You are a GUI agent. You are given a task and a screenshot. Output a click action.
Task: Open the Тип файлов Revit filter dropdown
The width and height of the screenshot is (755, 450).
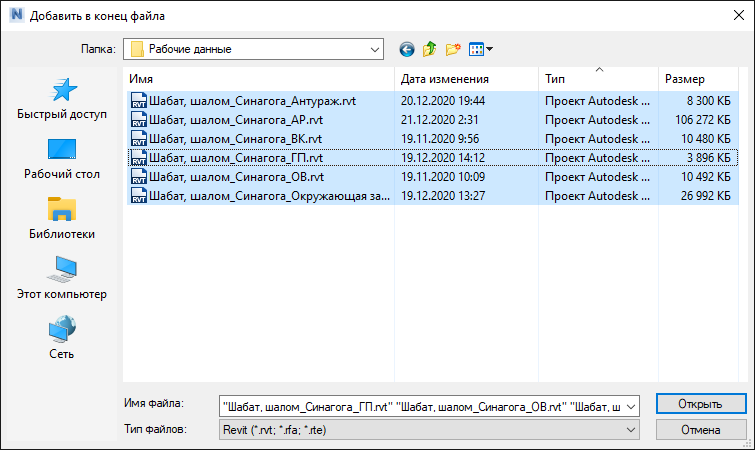[x=630, y=429]
